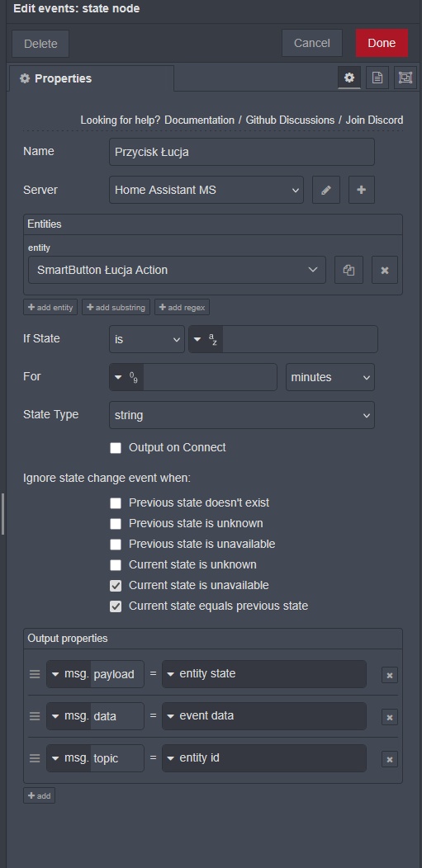Open the node appearance icon tab

[x=405, y=78]
